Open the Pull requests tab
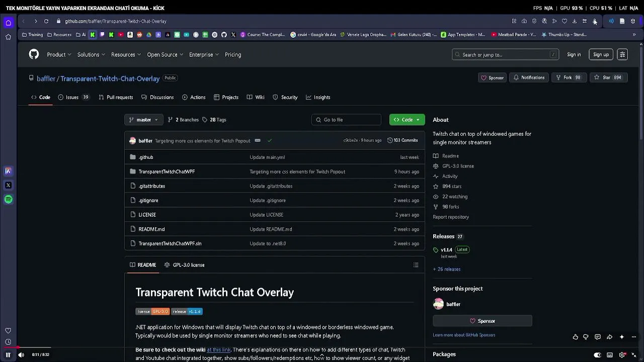The height and width of the screenshot is (362, 644). (116, 97)
